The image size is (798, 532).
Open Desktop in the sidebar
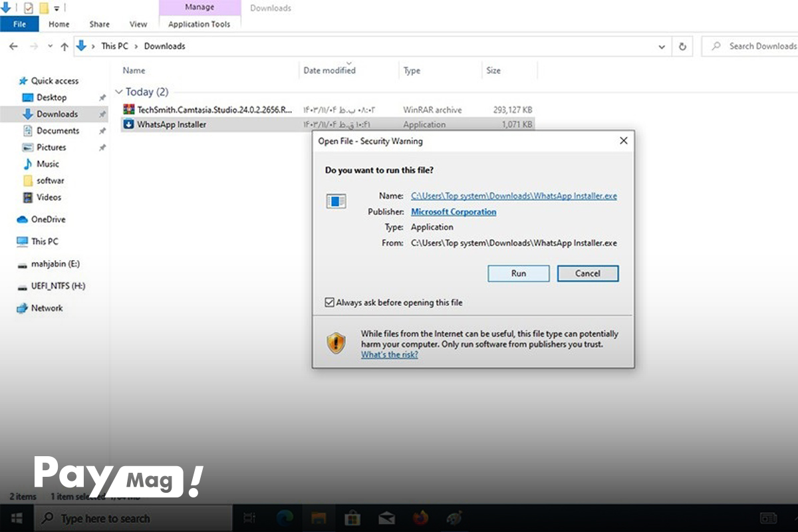click(51, 97)
